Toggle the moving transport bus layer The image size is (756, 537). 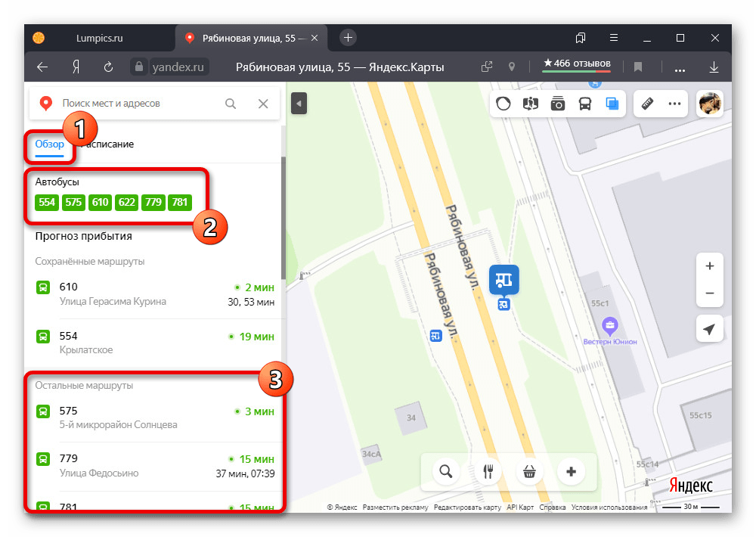click(585, 104)
